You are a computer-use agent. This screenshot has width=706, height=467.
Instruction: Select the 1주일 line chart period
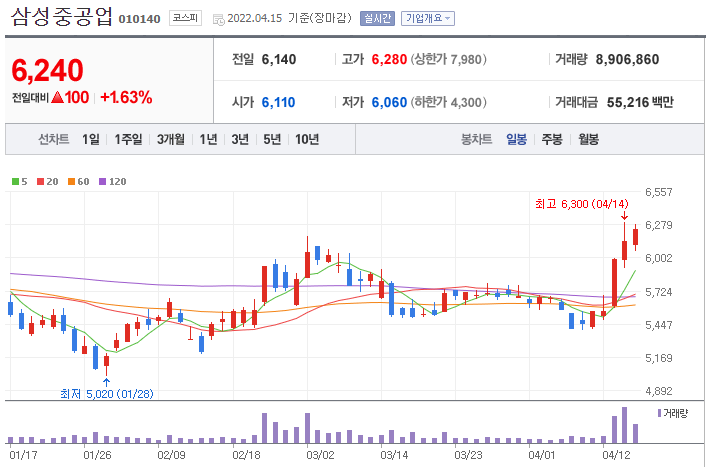coord(128,140)
